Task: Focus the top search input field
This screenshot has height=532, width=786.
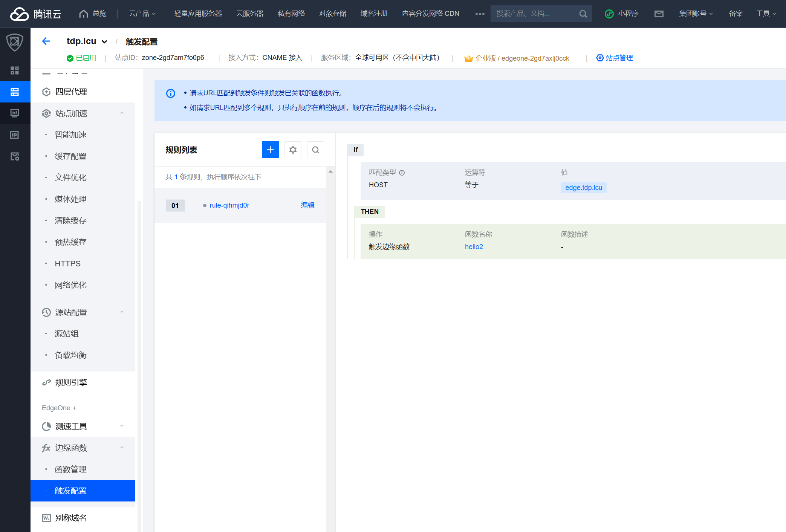Action: click(x=535, y=14)
